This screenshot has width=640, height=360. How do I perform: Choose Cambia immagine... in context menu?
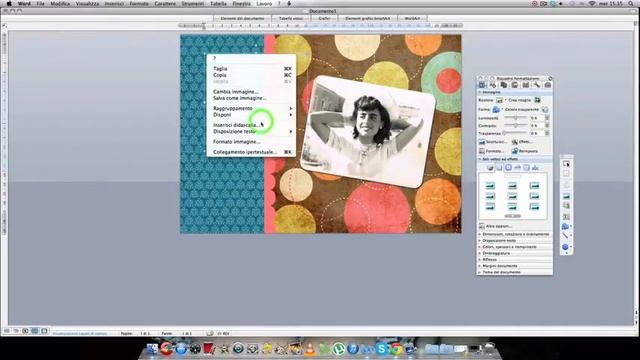point(251,92)
